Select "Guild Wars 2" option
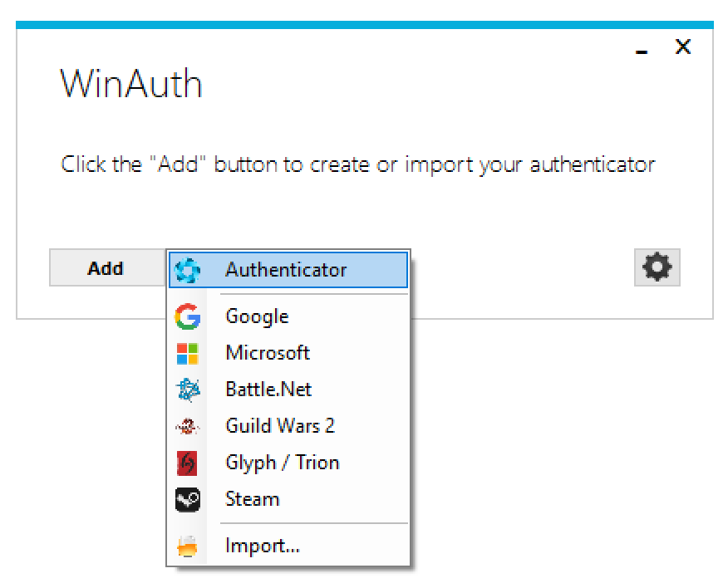 point(280,425)
